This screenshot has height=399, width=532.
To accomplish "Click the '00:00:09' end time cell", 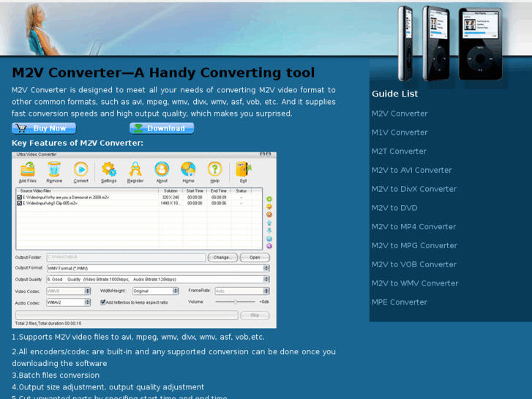I will pyautogui.click(x=219, y=197).
